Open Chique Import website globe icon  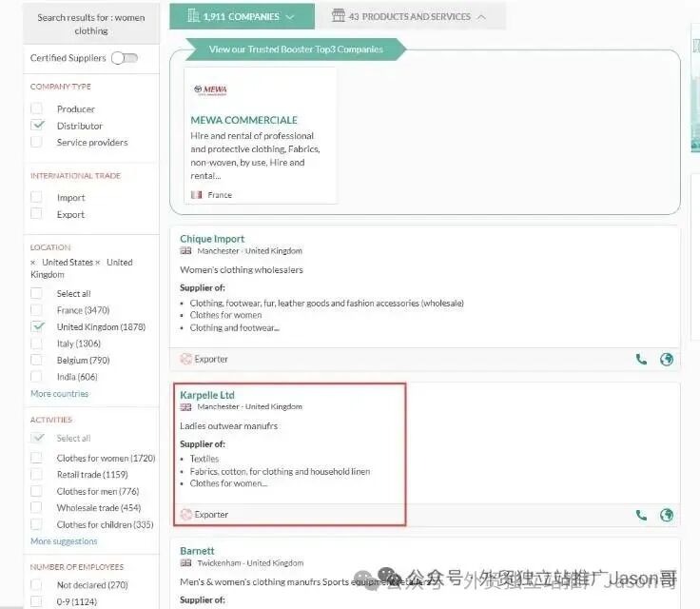pyautogui.click(x=667, y=360)
